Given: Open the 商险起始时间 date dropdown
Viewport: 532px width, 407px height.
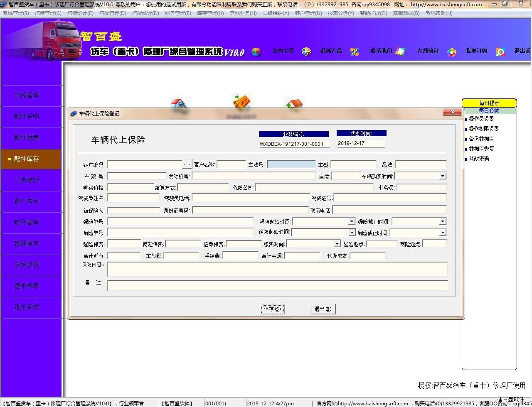Looking at the screenshot, I should 352,233.
